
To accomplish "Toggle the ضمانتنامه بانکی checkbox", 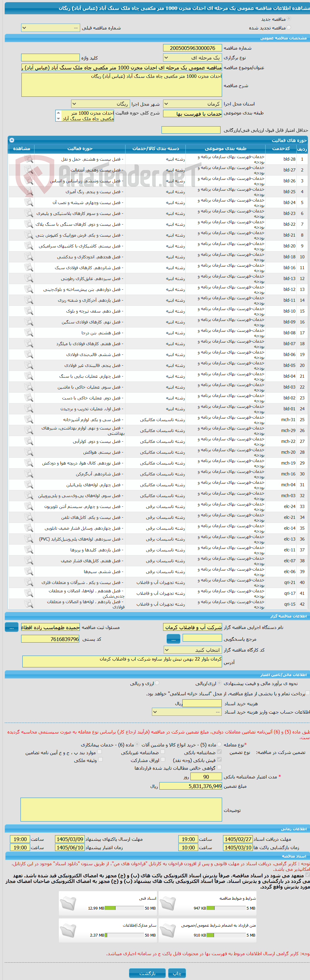I will tap(219, 751).
